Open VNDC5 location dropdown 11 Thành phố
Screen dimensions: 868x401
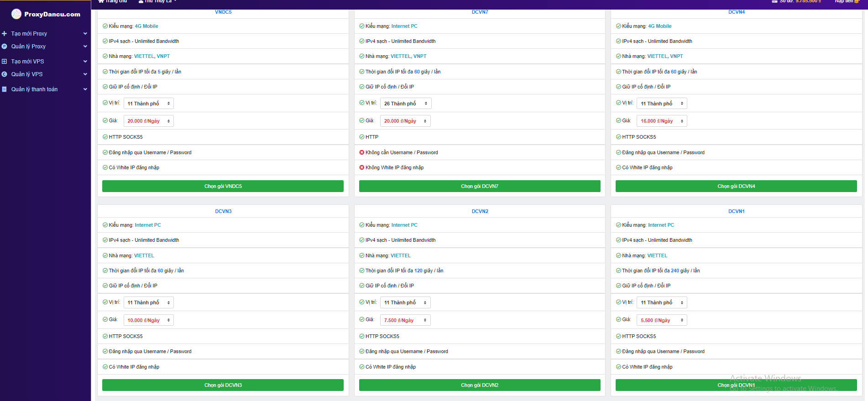(x=148, y=104)
